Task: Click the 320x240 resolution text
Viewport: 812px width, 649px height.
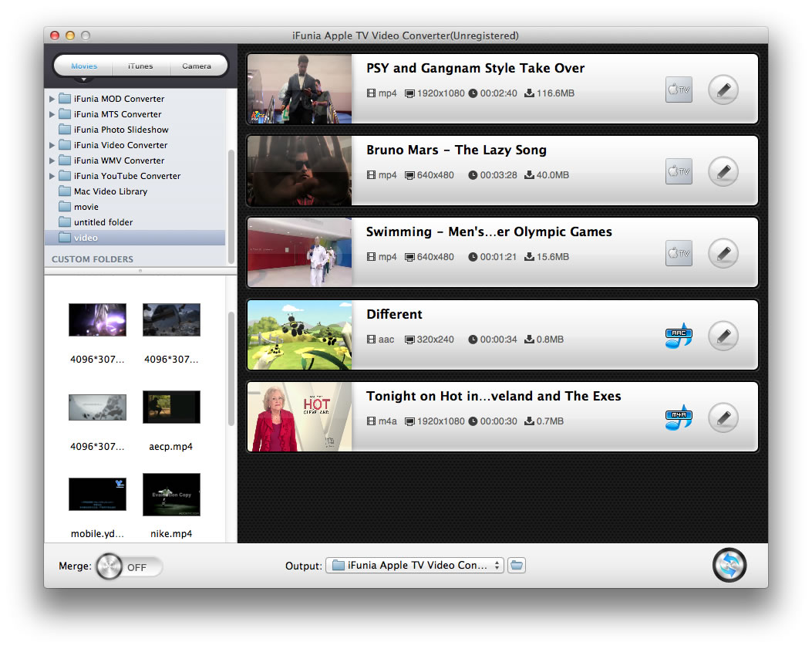Action: (436, 340)
